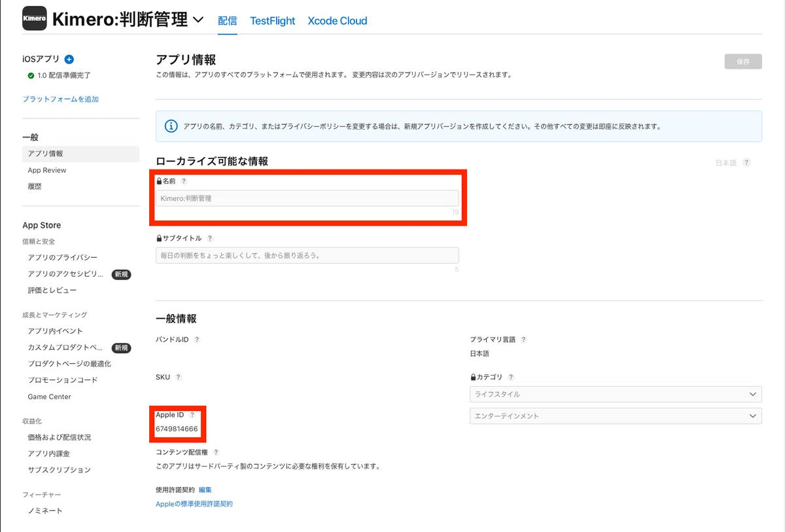Open help icon next to 名前
The width and height of the screenshot is (785, 532).
click(x=183, y=181)
